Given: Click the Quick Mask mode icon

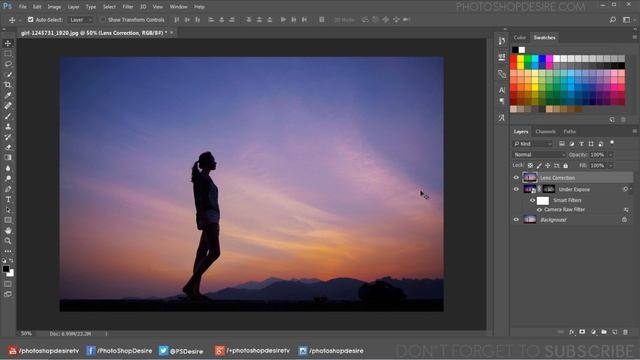Looking at the screenshot, I should 8,284.
